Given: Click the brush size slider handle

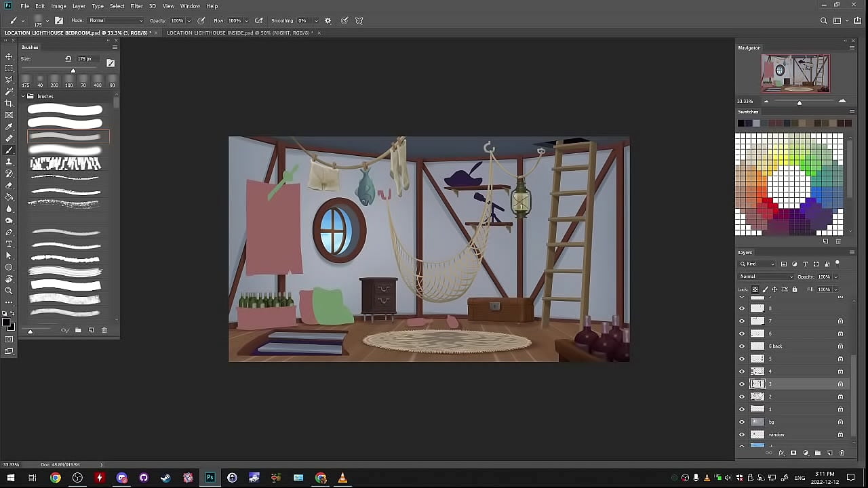Looking at the screenshot, I should pyautogui.click(x=73, y=70).
